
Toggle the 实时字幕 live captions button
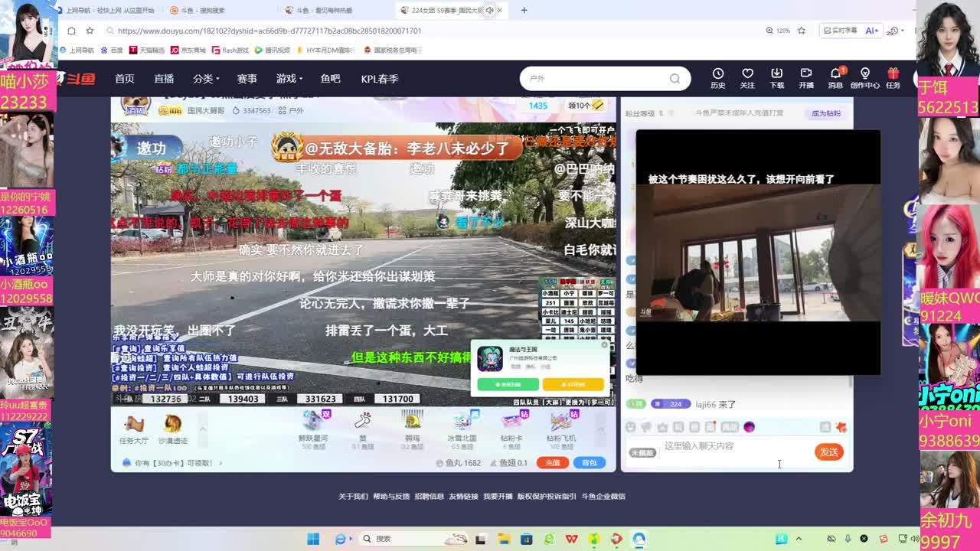pos(839,31)
